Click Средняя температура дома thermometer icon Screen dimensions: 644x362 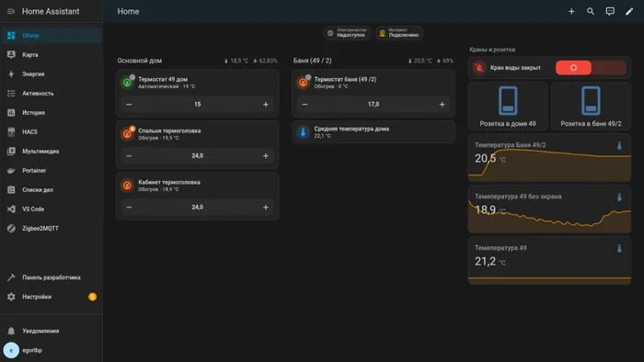[x=303, y=132]
